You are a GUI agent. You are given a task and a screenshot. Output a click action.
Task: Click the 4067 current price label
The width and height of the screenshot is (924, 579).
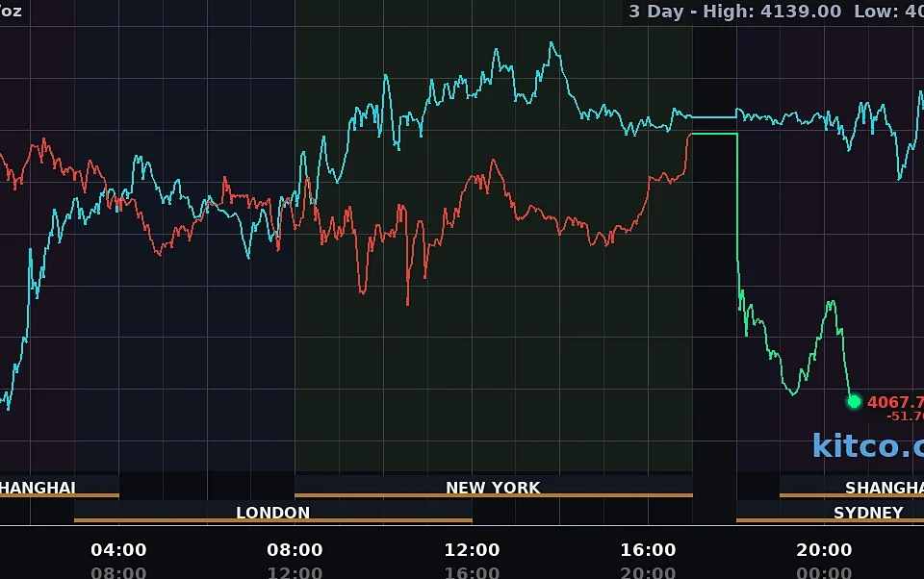pos(896,402)
